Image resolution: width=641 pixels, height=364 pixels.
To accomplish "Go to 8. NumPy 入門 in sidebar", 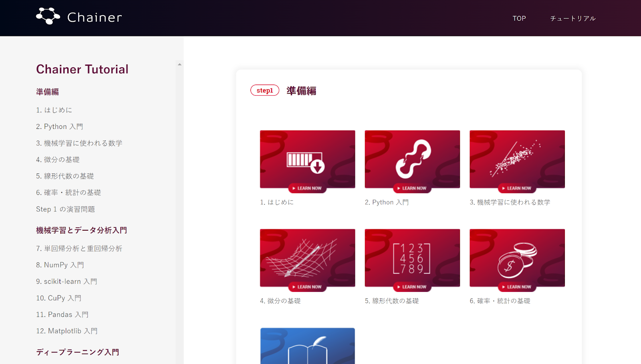I will tap(60, 265).
